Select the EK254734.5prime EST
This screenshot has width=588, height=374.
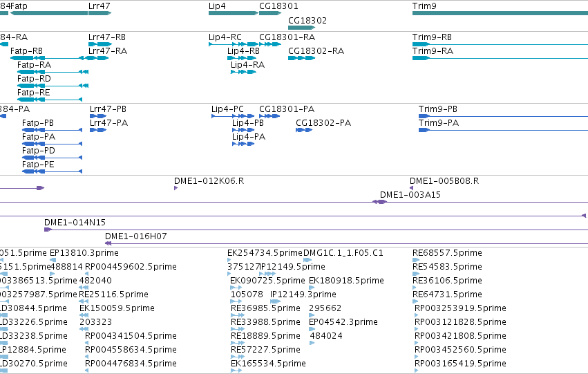(229, 260)
